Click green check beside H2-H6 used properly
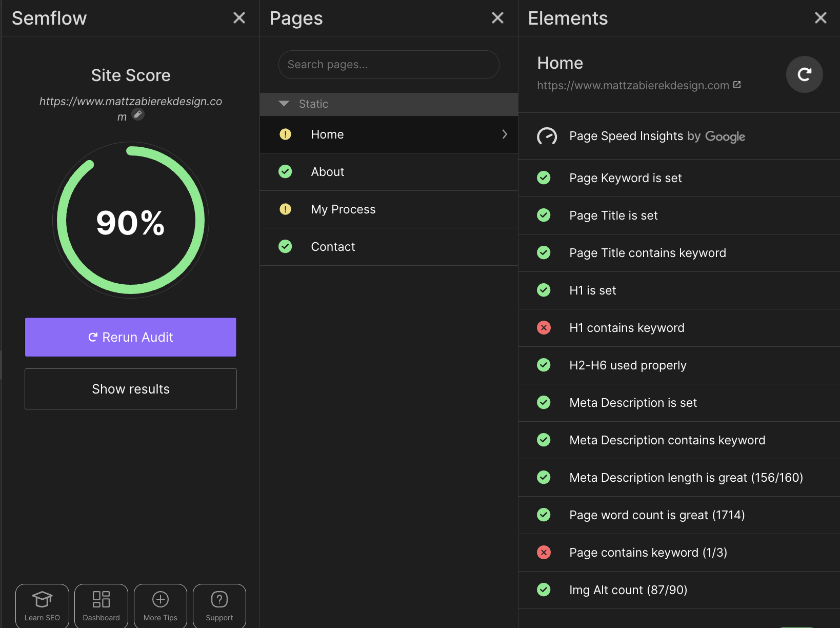 pos(544,365)
